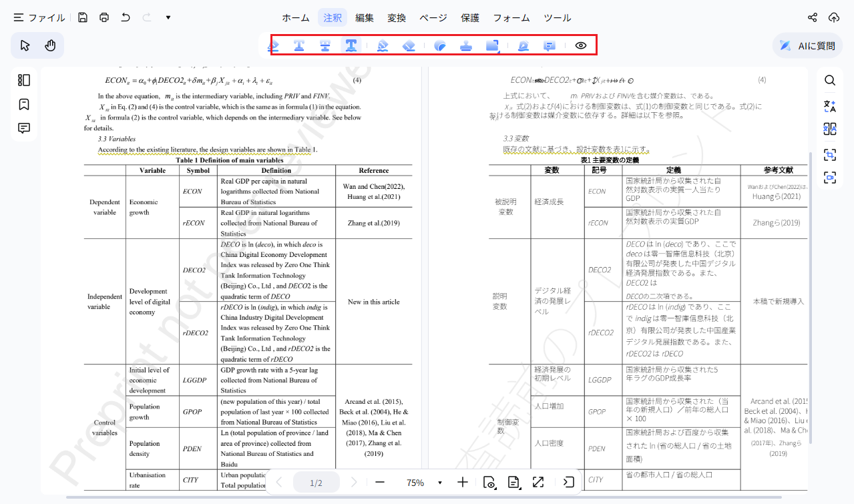Click the print icon
This screenshot has width=854, height=504.
(x=104, y=17)
